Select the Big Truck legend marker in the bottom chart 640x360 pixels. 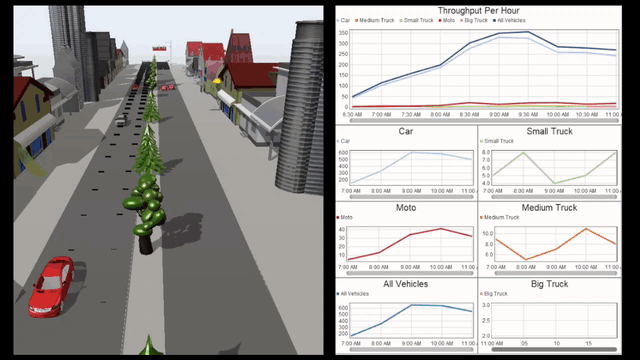pyautogui.click(x=481, y=294)
